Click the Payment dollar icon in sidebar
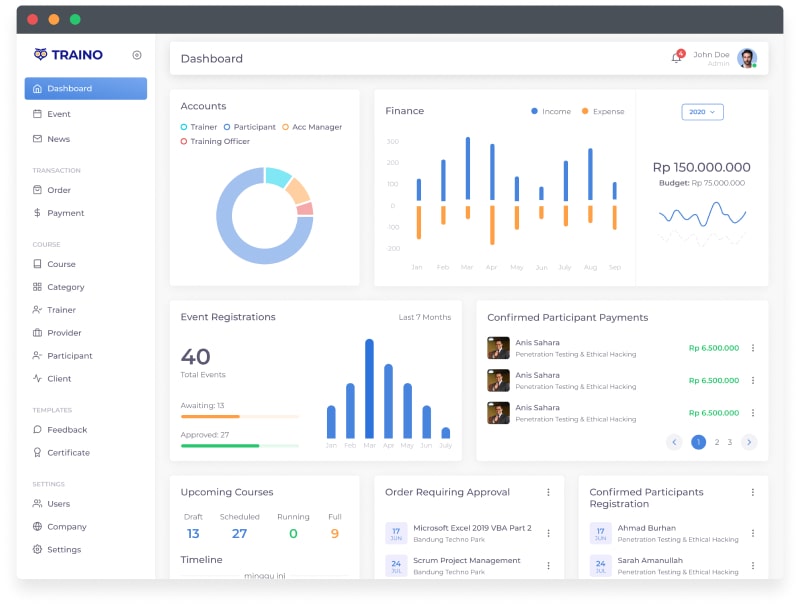 [x=37, y=213]
